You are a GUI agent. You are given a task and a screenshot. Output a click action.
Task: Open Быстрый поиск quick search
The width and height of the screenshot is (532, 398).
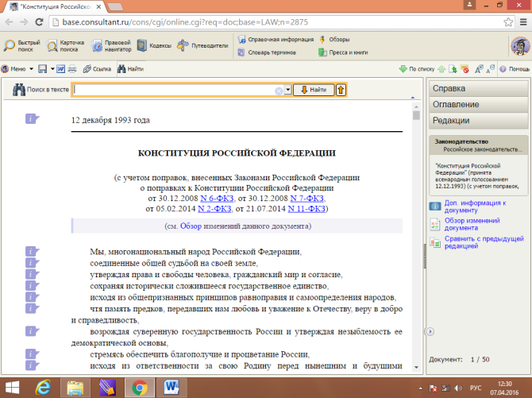point(22,46)
